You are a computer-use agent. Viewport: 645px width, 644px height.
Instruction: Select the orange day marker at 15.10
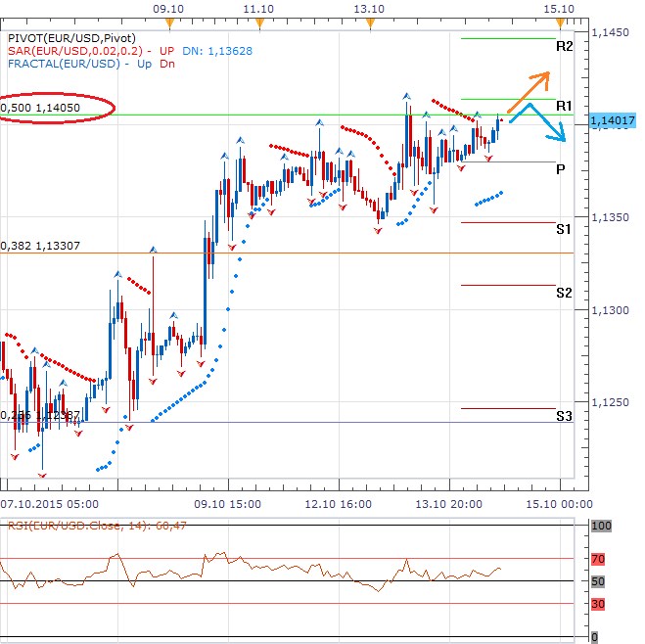point(559,22)
